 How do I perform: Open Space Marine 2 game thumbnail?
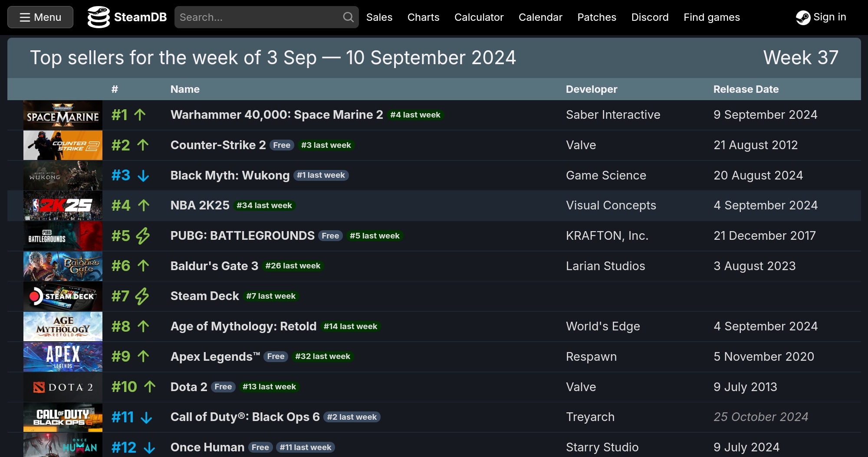63,115
